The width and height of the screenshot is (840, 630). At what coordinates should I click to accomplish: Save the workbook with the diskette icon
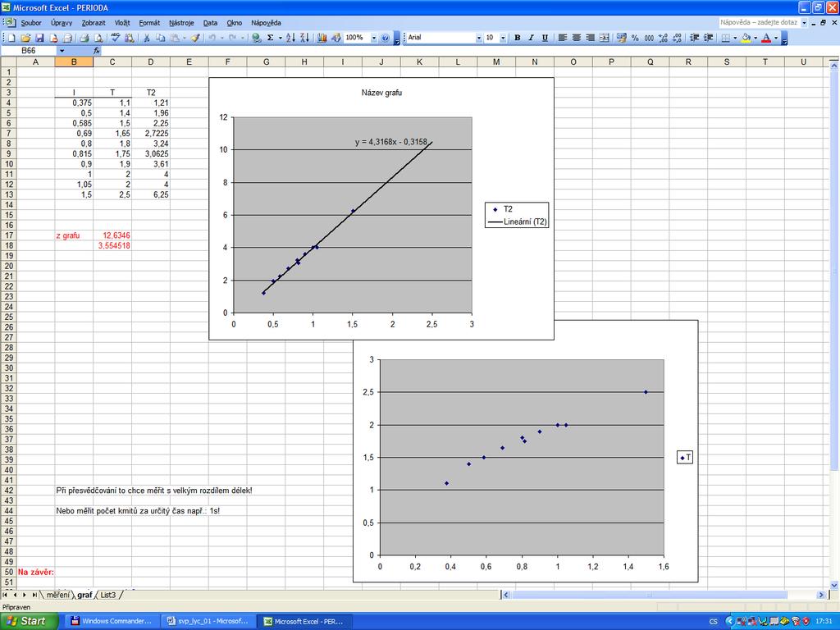[x=39, y=38]
